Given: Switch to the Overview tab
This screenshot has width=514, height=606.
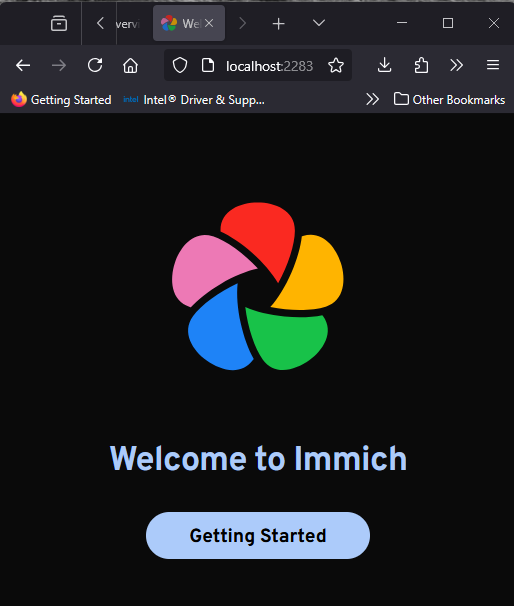Looking at the screenshot, I should coord(128,24).
